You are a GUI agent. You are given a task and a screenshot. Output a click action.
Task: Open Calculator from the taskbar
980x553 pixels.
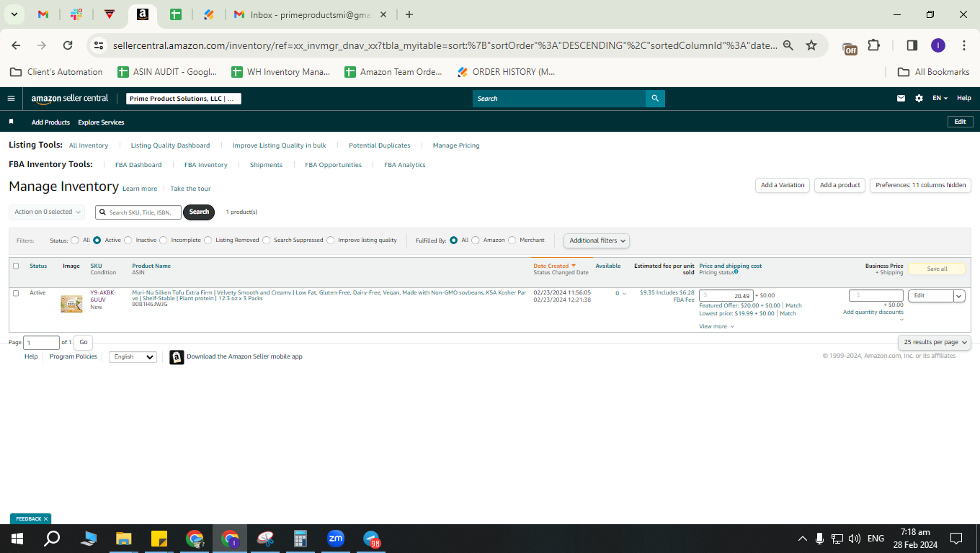click(300, 539)
